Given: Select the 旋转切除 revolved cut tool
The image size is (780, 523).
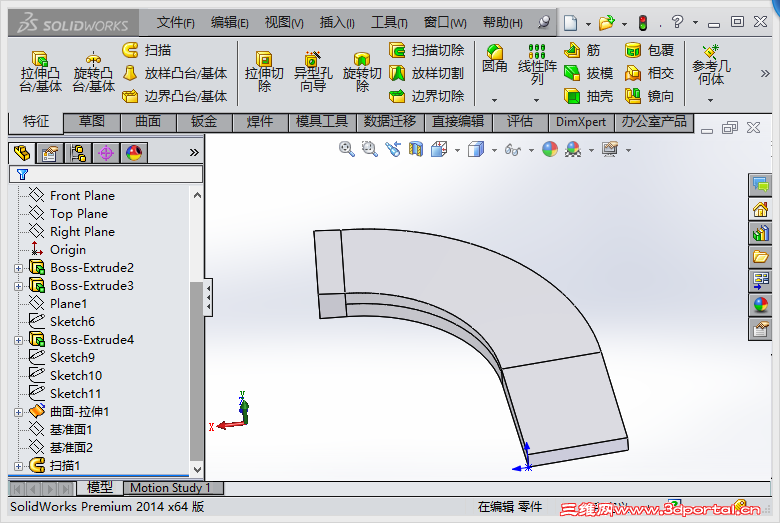Looking at the screenshot, I should [362, 72].
